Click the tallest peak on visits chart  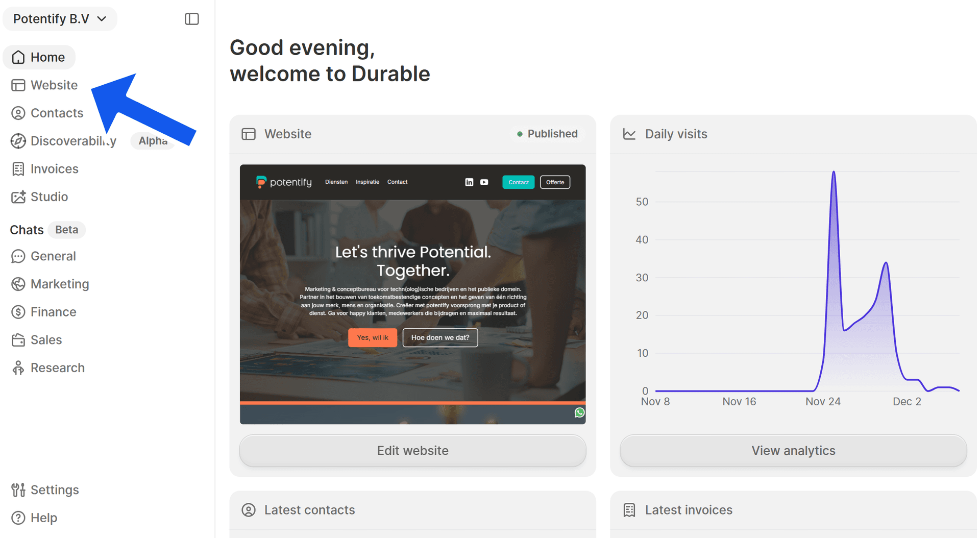click(834, 173)
